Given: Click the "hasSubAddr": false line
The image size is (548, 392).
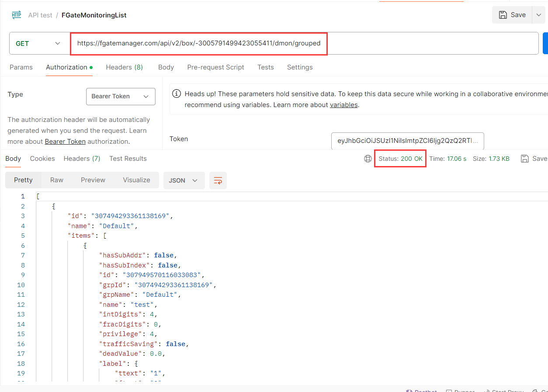Looking at the screenshot, I should click(x=138, y=255).
